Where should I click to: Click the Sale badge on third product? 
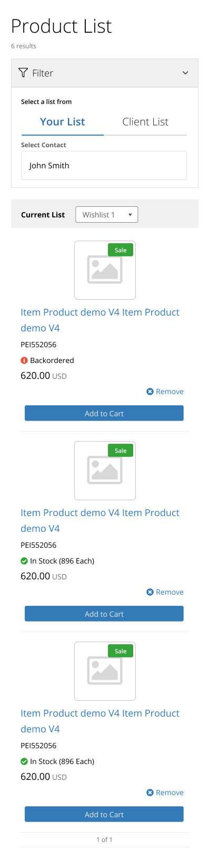(x=121, y=651)
